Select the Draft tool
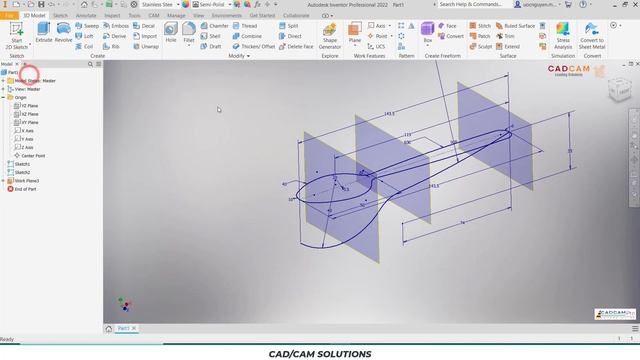 (210, 47)
